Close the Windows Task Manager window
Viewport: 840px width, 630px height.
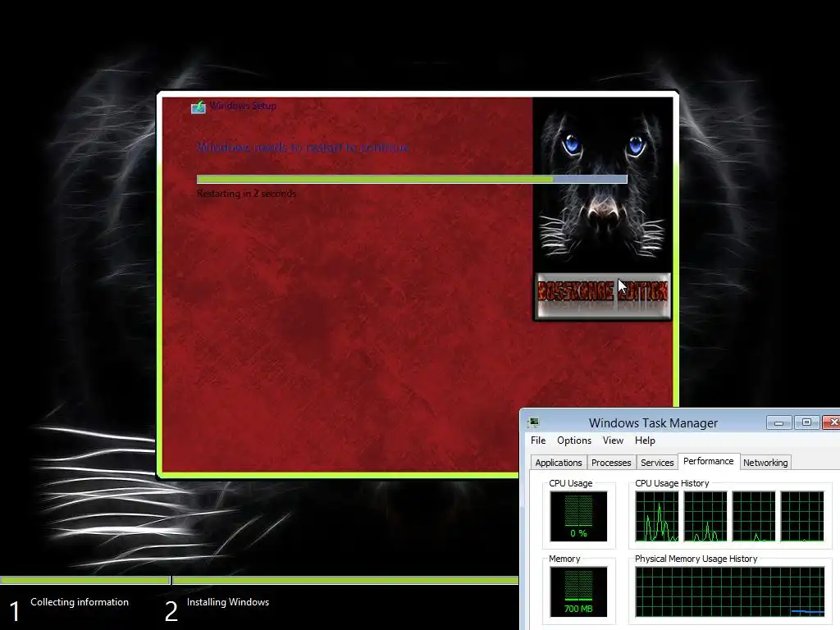[x=832, y=422]
